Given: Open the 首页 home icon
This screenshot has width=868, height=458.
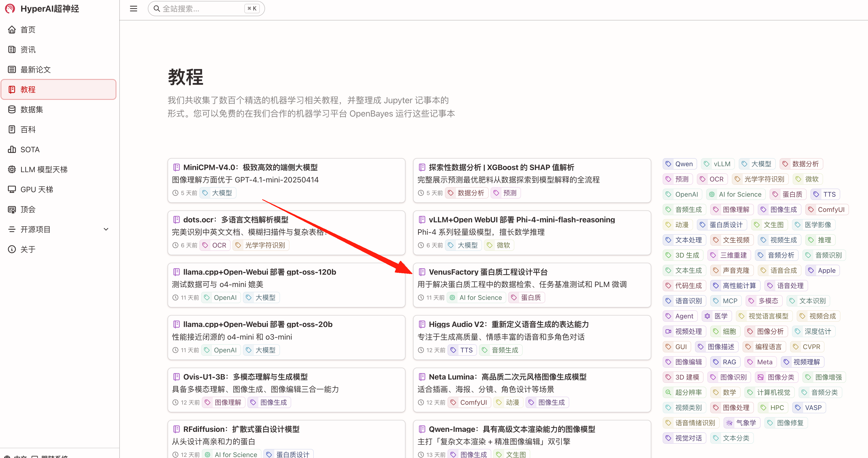Looking at the screenshot, I should [x=12, y=30].
